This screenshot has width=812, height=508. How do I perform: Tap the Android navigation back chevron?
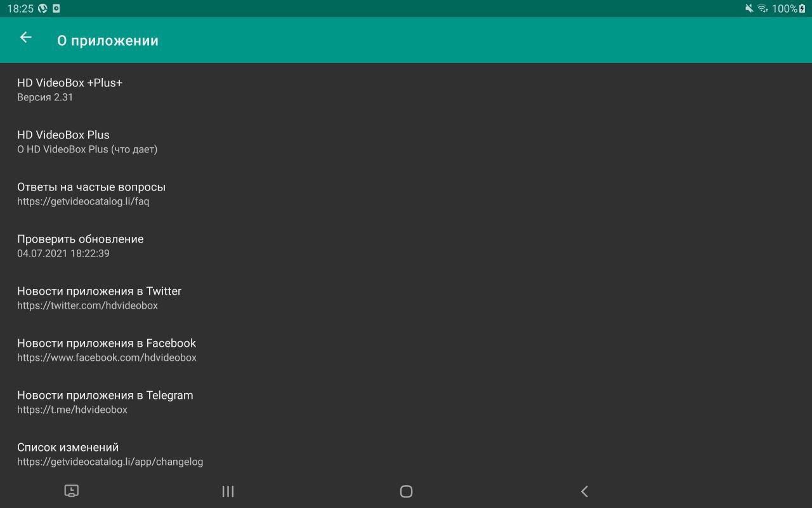tap(584, 491)
